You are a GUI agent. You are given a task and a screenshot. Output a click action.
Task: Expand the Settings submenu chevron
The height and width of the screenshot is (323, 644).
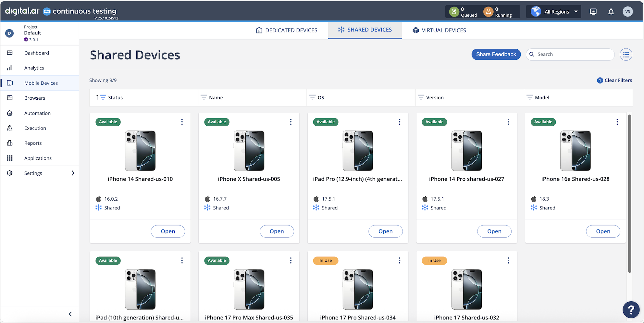coord(73,173)
